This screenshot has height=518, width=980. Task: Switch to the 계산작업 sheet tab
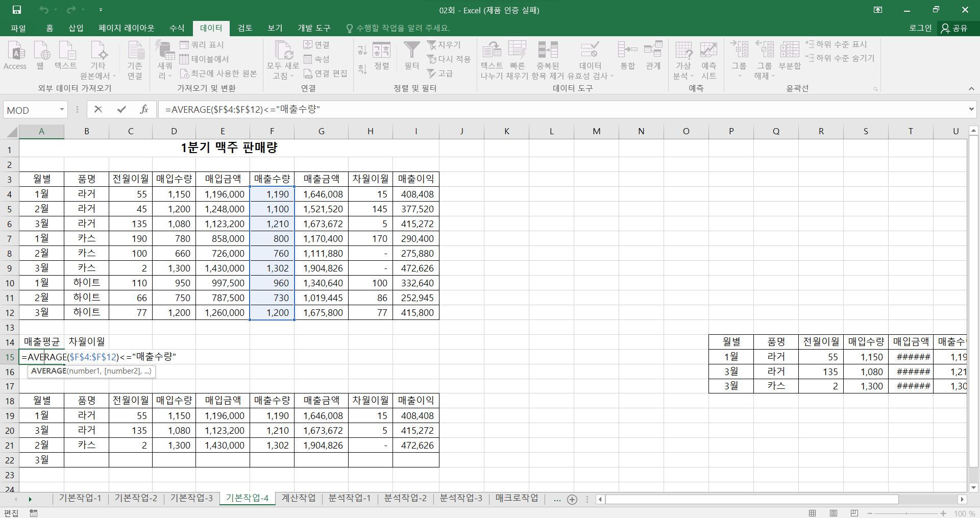tap(299, 498)
